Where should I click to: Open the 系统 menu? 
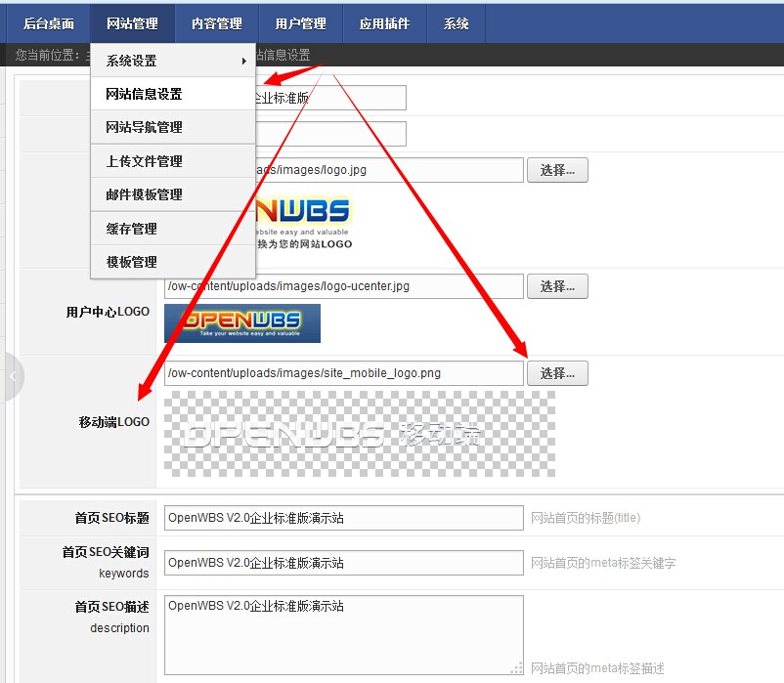(x=456, y=23)
